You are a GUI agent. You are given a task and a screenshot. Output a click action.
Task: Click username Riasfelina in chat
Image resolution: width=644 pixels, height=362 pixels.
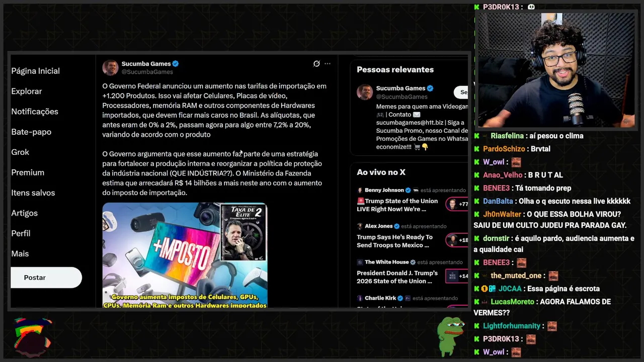507,136
